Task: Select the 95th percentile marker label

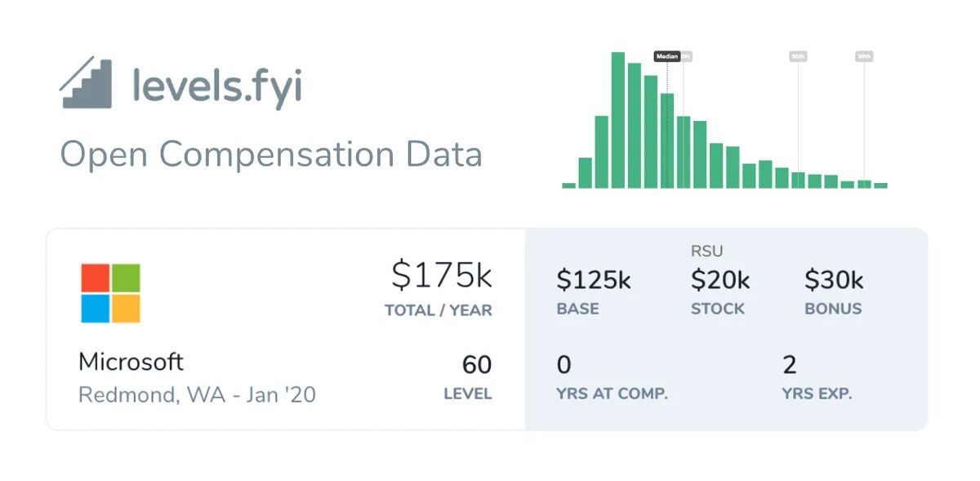Action: click(x=798, y=56)
